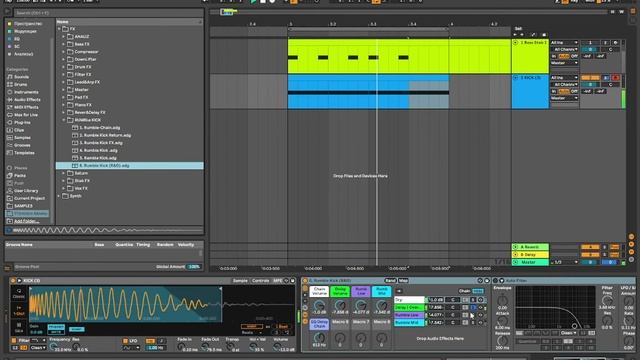Switch sampler to the MPE tab
The height and width of the screenshot is (360, 640).
277,281
